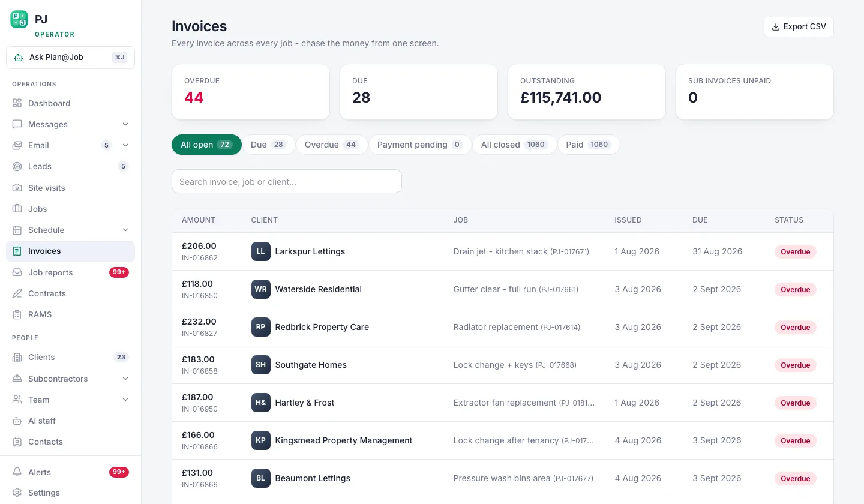This screenshot has height=504, width=864.
Task: Click the Jobs briefcase icon
Action: coord(17,209)
